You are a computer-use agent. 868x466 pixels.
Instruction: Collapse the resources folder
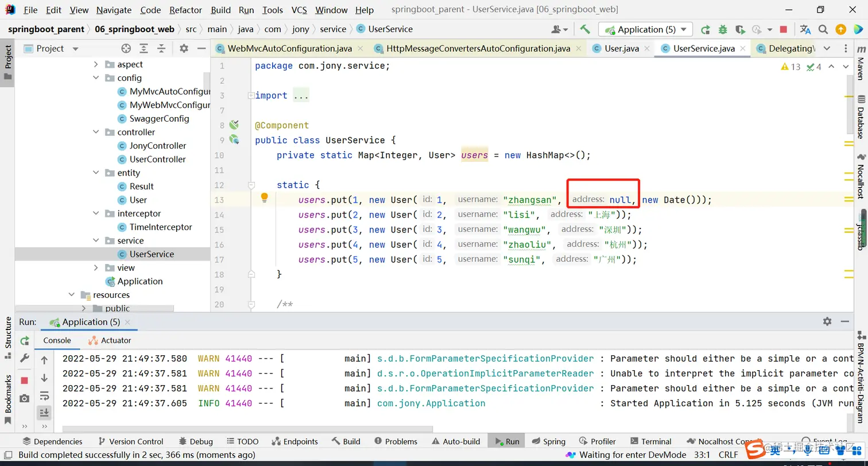tap(72, 295)
